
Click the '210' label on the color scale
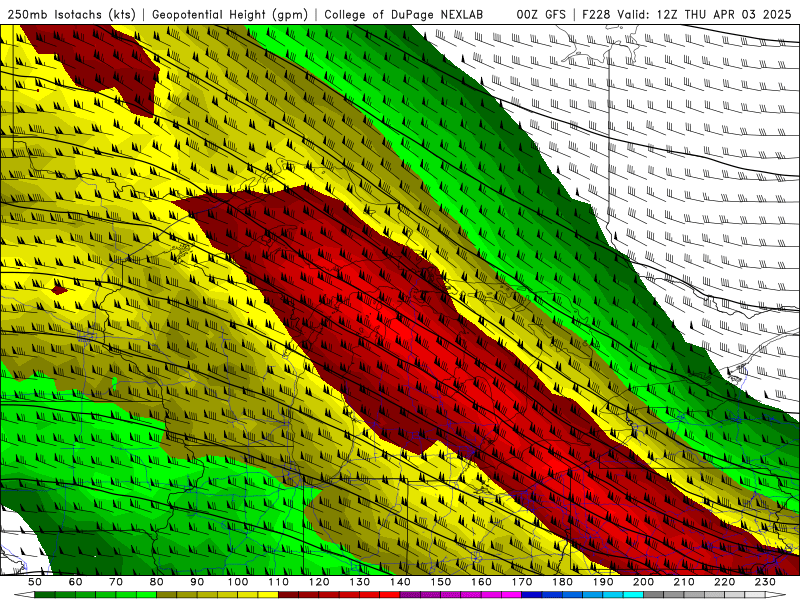pos(684,582)
